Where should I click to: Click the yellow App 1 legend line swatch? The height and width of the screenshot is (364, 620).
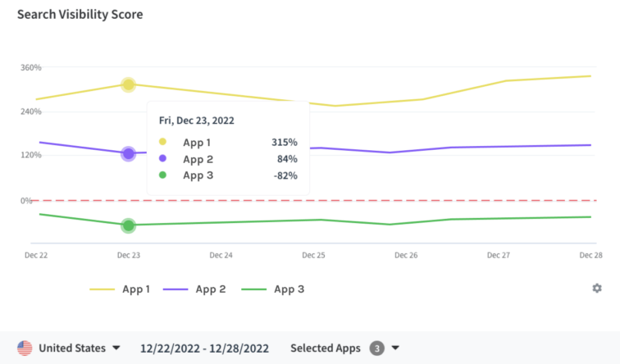tap(102, 289)
